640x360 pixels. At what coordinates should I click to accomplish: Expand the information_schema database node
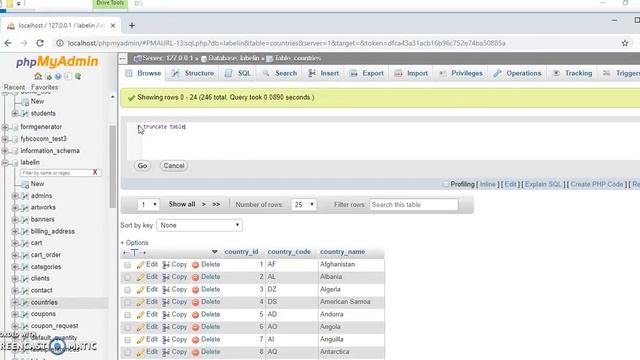(x=5, y=151)
